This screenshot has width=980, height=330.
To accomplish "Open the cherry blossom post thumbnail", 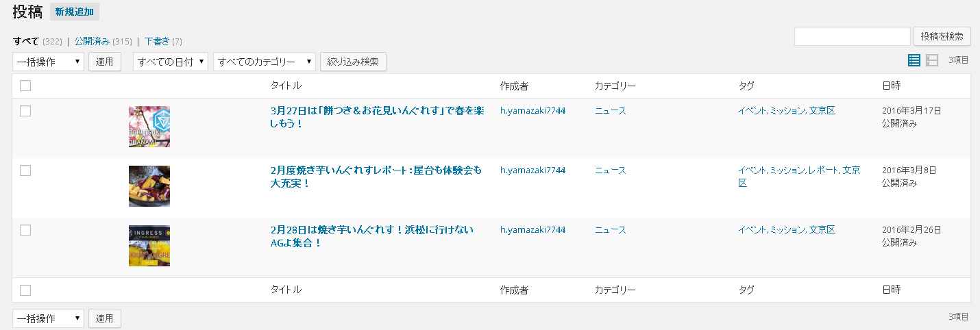I will point(149,127).
